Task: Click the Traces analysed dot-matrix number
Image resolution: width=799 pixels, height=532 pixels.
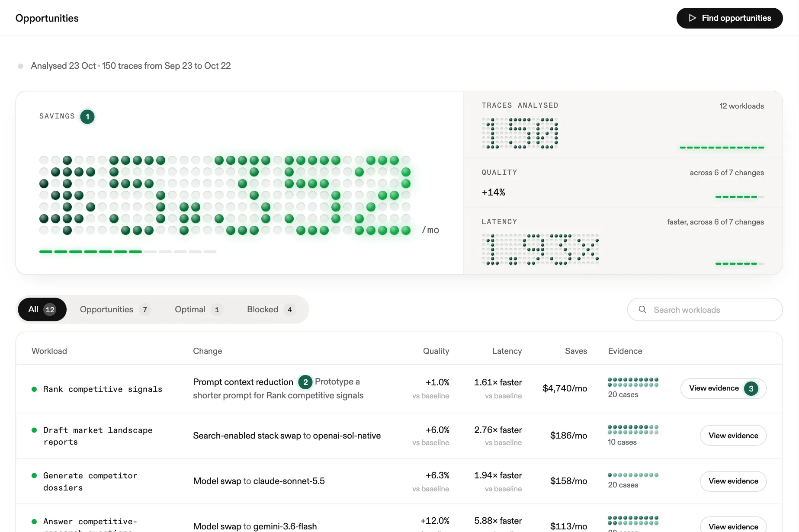Action: click(520, 133)
